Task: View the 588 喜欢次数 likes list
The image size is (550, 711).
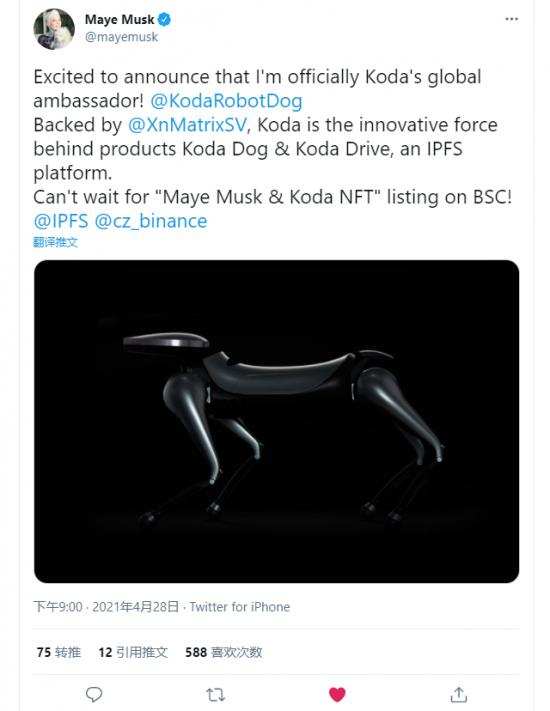Action: coord(224,652)
